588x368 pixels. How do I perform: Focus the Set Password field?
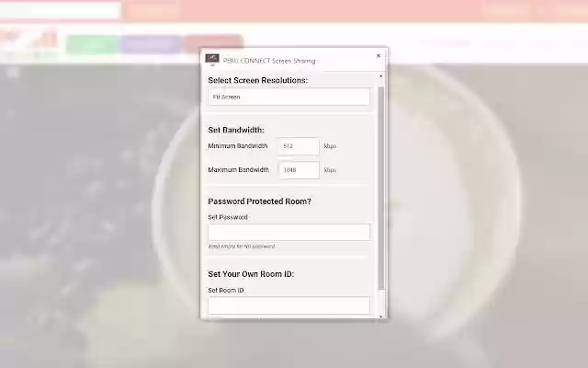pos(288,232)
